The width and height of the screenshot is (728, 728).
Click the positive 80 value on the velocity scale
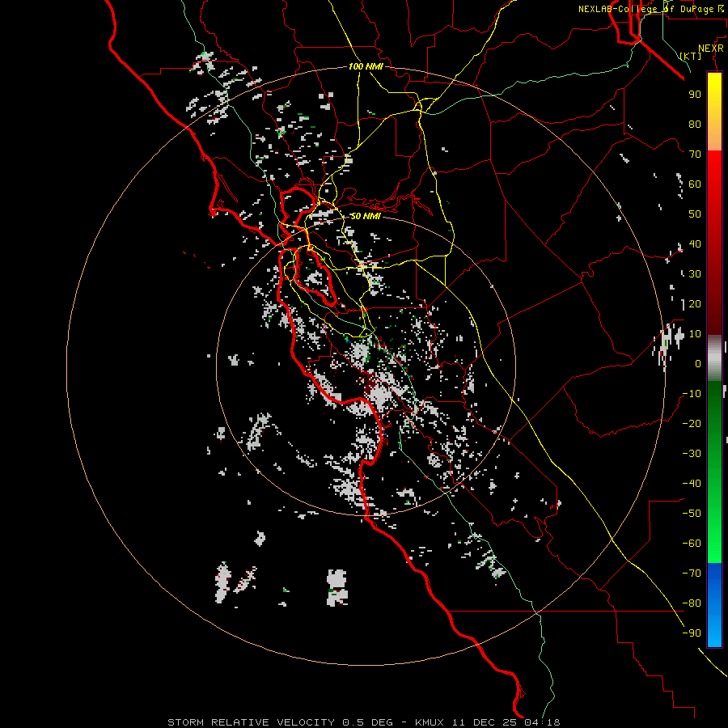(695, 124)
